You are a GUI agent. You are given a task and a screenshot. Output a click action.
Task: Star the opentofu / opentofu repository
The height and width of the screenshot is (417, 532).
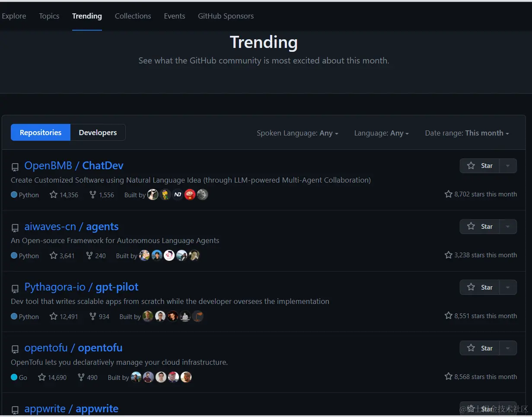480,348
